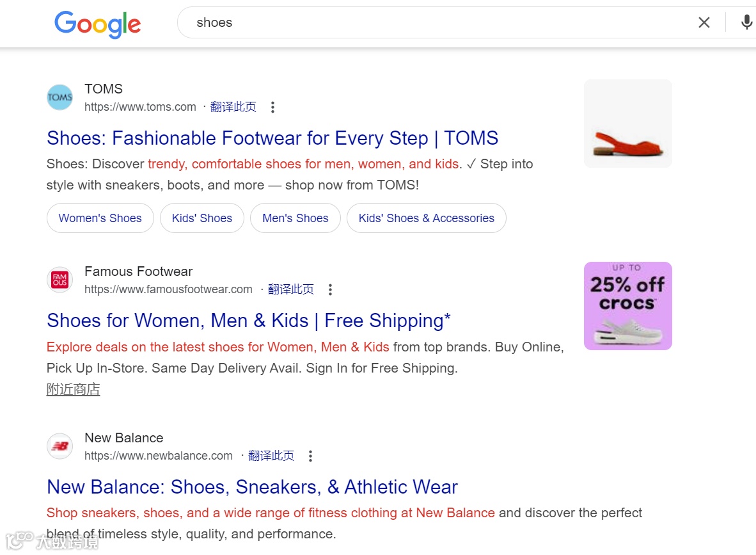756x555 pixels.
Task: Select the Women's Shoes chip
Action: click(100, 218)
